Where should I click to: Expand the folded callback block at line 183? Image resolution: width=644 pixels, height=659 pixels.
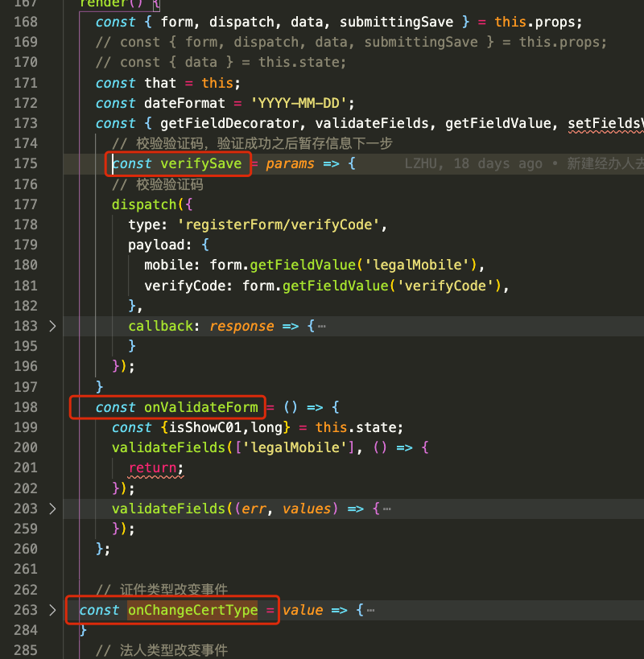pyautogui.click(x=53, y=326)
